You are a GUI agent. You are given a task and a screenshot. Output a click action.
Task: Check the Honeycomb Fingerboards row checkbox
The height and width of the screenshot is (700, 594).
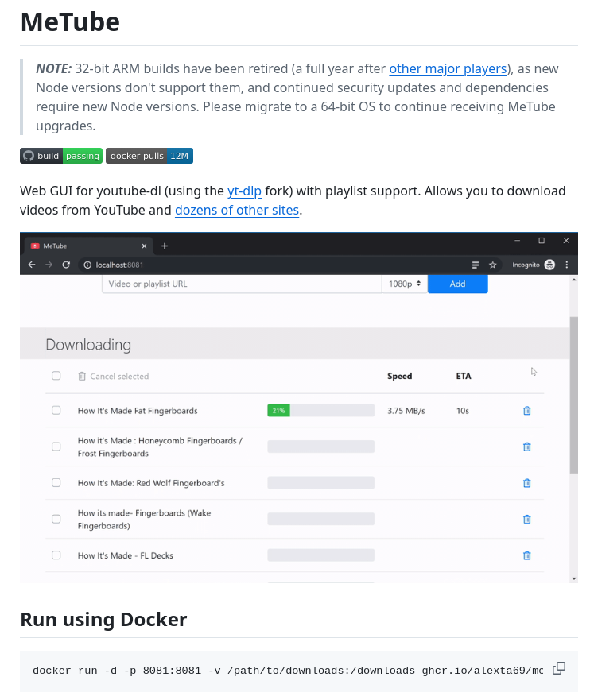click(56, 447)
